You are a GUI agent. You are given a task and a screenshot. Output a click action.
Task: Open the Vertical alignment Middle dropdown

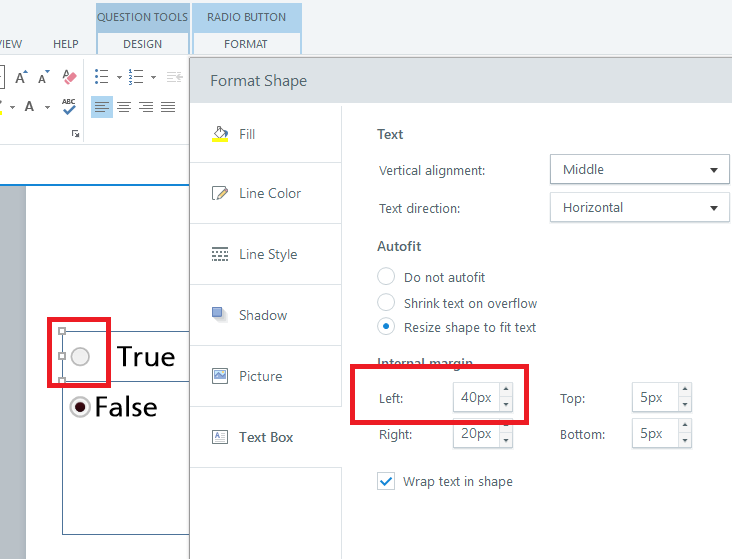coord(639,170)
